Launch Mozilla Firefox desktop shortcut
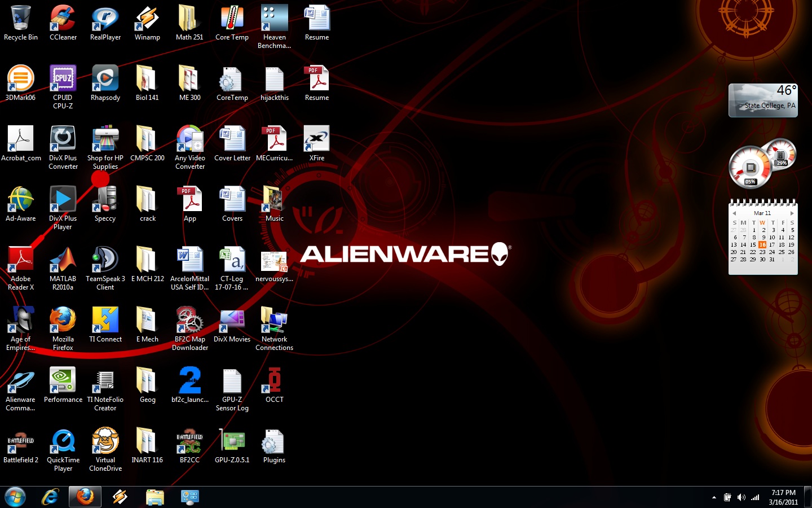This screenshot has width=812, height=508. point(63,329)
